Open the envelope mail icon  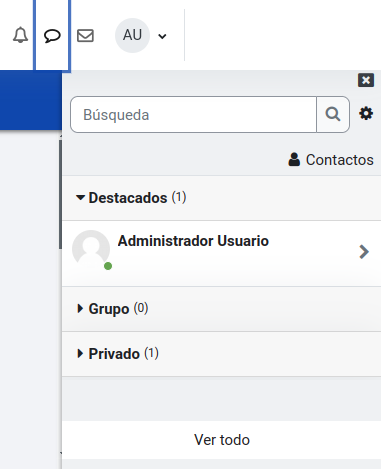coord(85,35)
